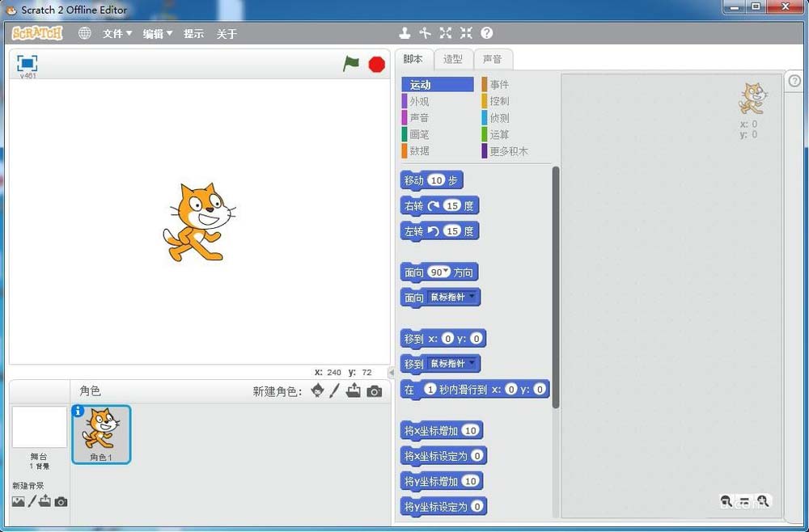
Task: Select the shrink sprite tool
Action: pyautogui.click(x=465, y=33)
